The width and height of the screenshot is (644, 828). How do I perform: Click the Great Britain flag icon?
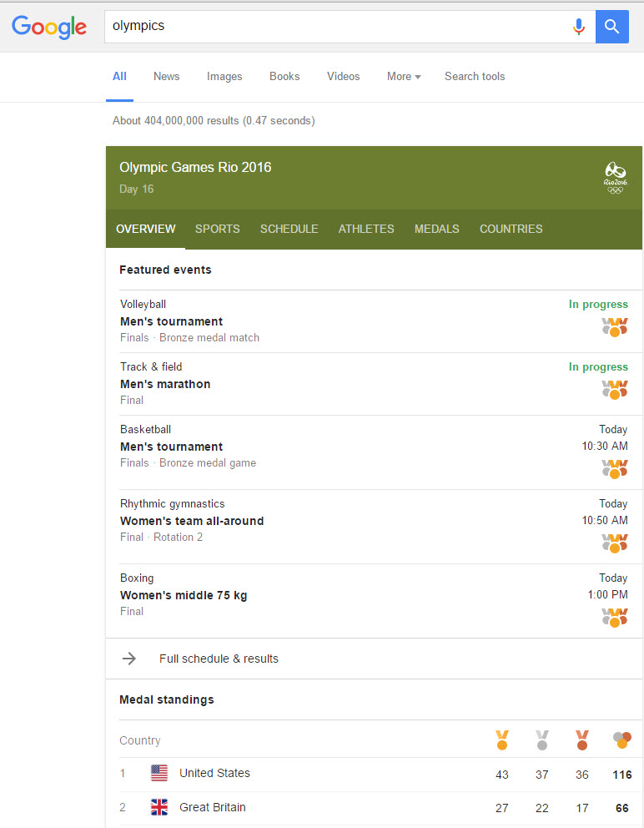coord(159,807)
